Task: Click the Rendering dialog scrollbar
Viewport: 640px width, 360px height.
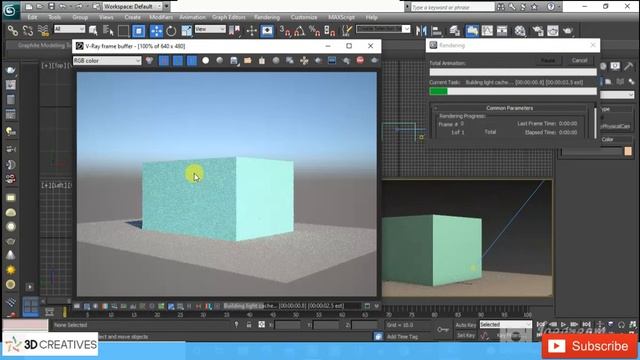Action: coord(595,122)
